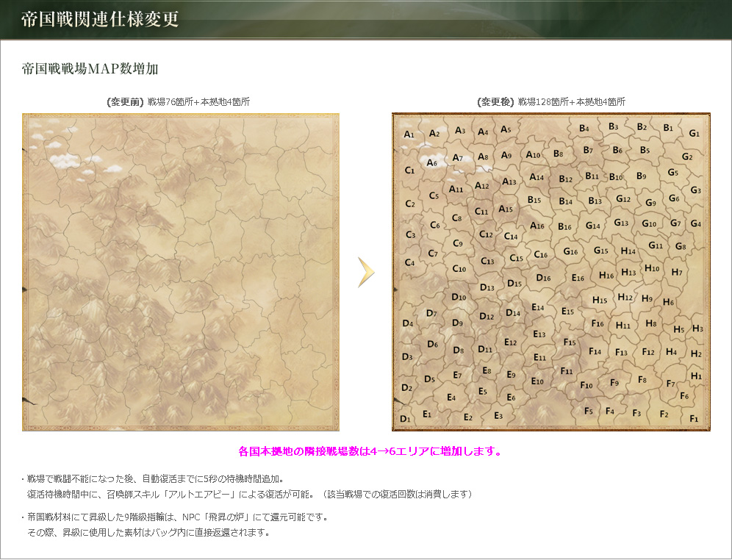Select territory D7 on the map
732x560 pixels.
(431, 313)
